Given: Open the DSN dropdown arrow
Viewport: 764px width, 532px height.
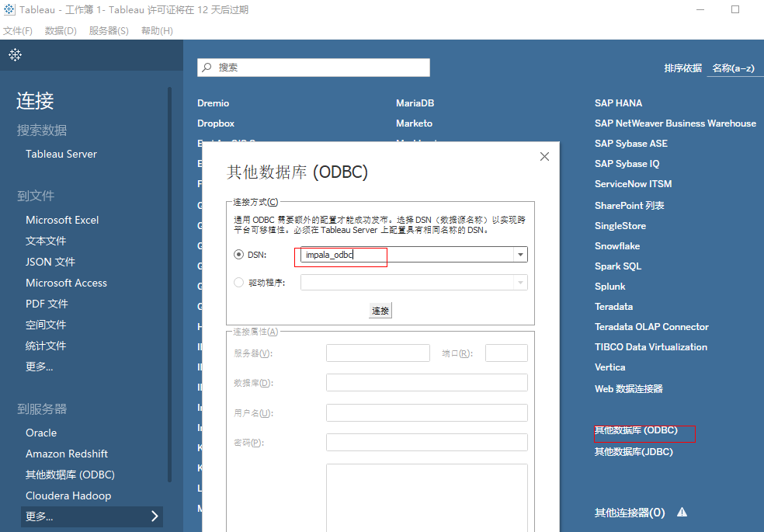Looking at the screenshot, I should tap(520, 254).
